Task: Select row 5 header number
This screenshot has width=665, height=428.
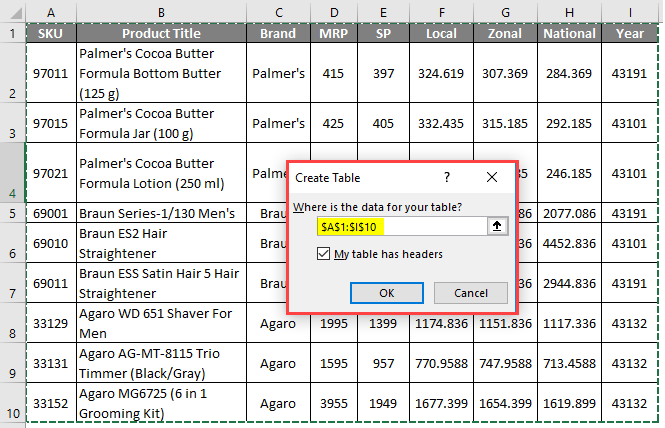Action: click(x=13, y=213)
